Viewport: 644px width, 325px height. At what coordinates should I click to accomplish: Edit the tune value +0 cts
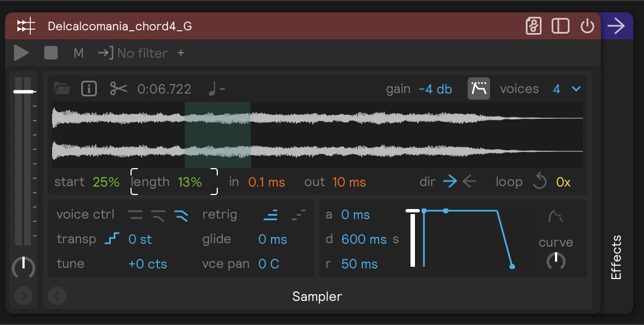pos(148,264)
